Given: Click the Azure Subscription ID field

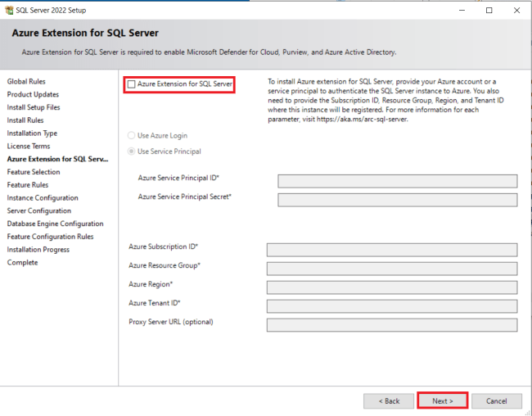Looking at the screenshot, I should pyautogui.click(x=392, y=250).
